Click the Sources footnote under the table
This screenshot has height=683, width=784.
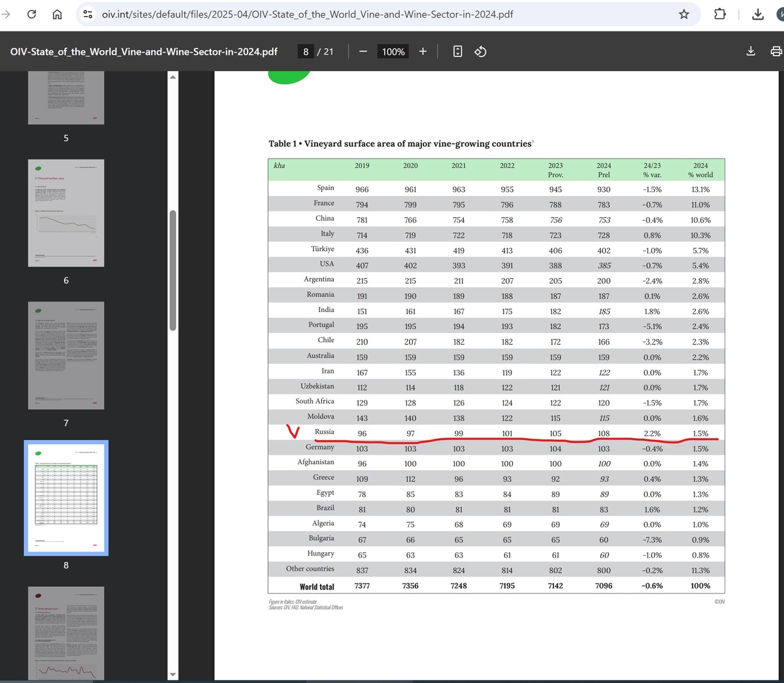306,607
